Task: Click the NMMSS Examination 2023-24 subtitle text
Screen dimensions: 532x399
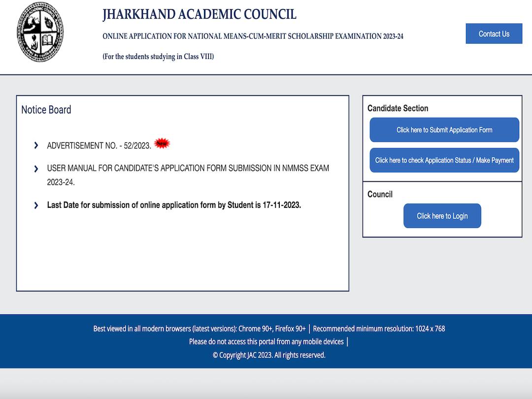Action: (x=253, y=36)
